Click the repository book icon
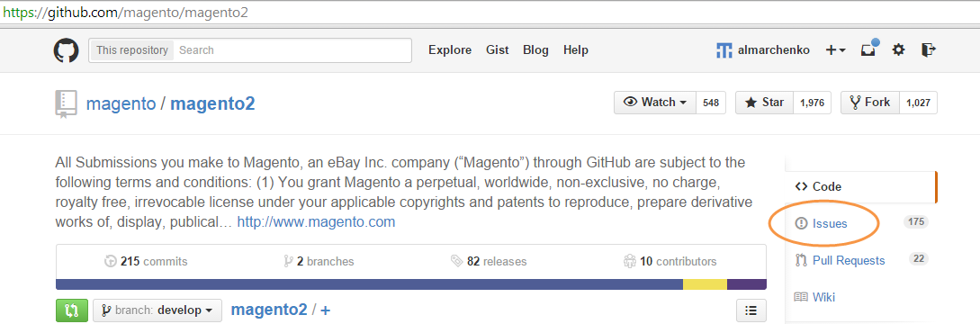Screen dimensions: 980x324 point(66,103)
